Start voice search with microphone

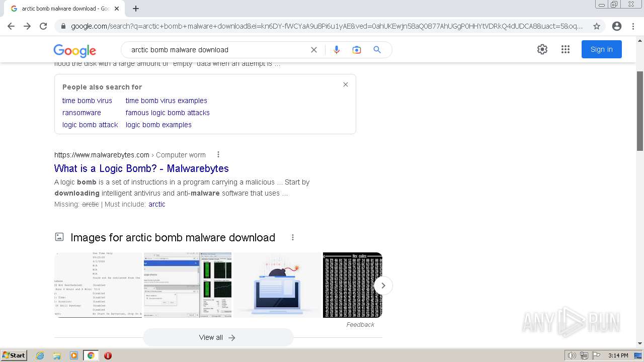337,50
